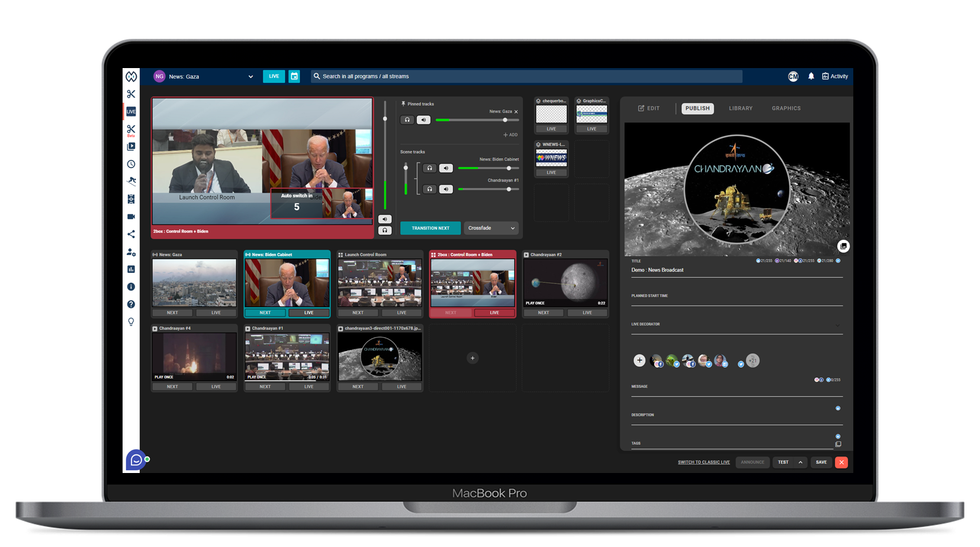The height and width of the screenshot is (547, 980).
Task: Open the analytics bar chart icon
Action: tap(131, 269)
